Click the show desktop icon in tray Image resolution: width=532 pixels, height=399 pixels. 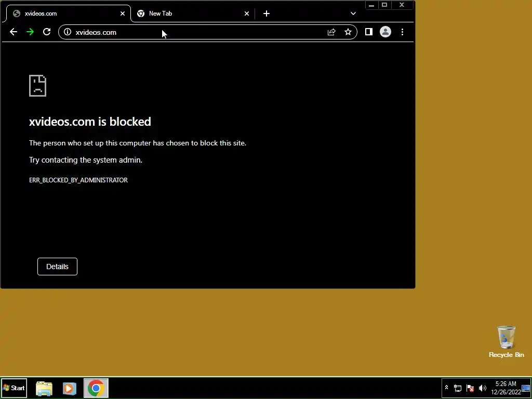pyautogui.click(x=526, y=388)
